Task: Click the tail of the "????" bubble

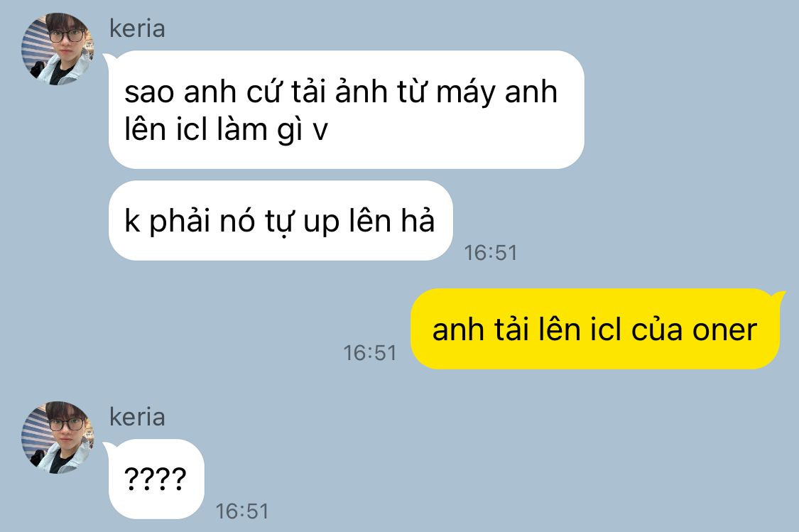Action: pyautogui.click(x=109, y=447)
